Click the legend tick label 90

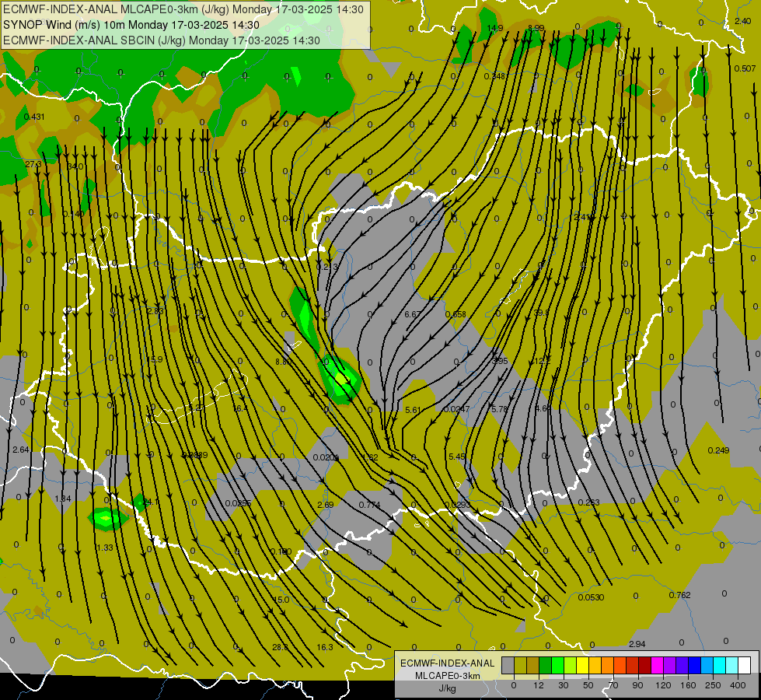tap(637, 685)
